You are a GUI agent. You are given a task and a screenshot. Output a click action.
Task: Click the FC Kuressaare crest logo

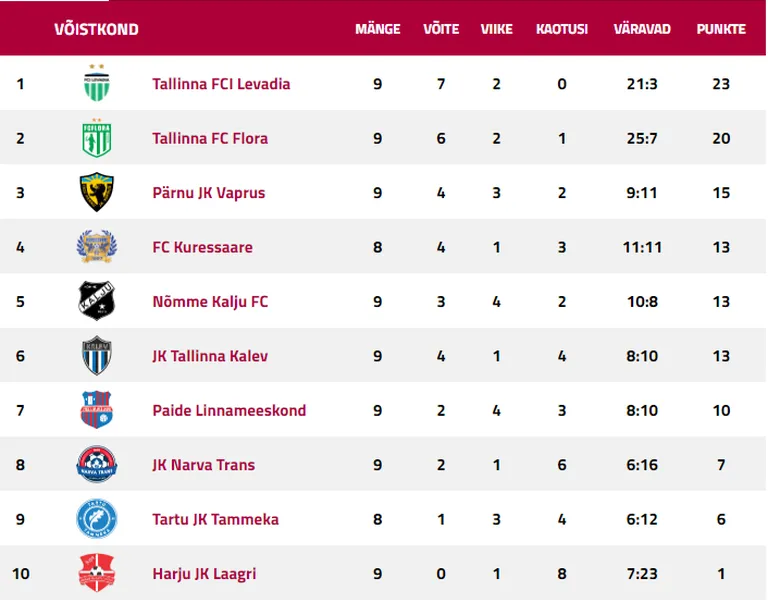point(96,246)
